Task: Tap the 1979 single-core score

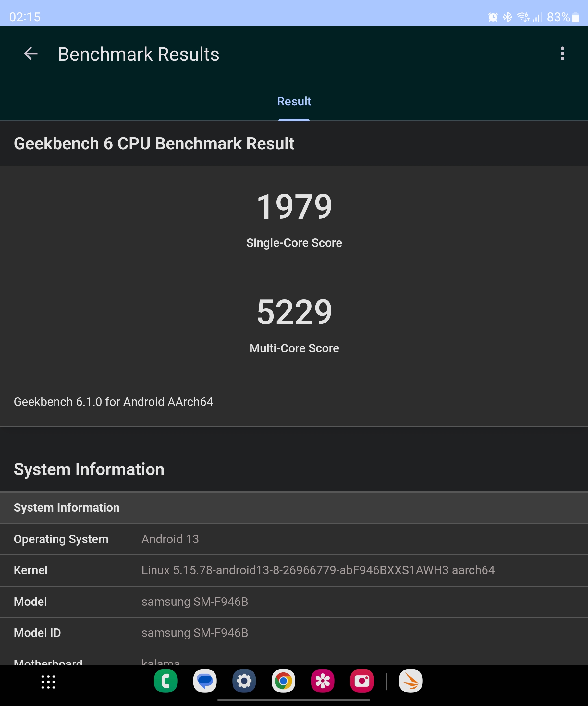Action: [294, 207]
